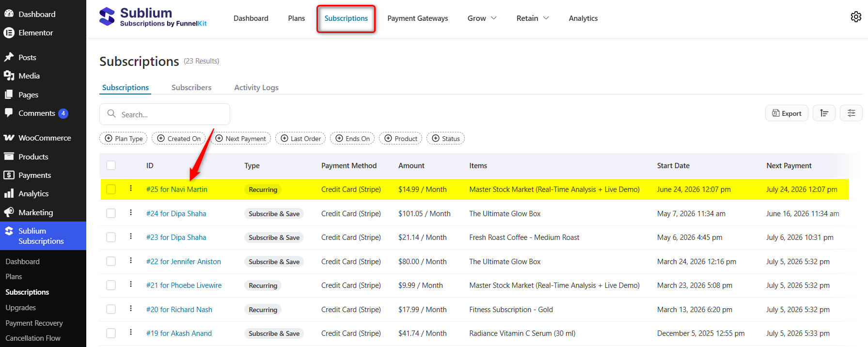Add the Created On filter
Viewport: 868px width, 347px height.
tap(179, 139)
